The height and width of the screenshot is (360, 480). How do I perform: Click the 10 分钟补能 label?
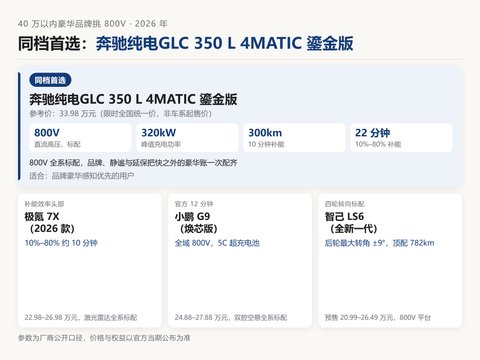coord(266,144)
